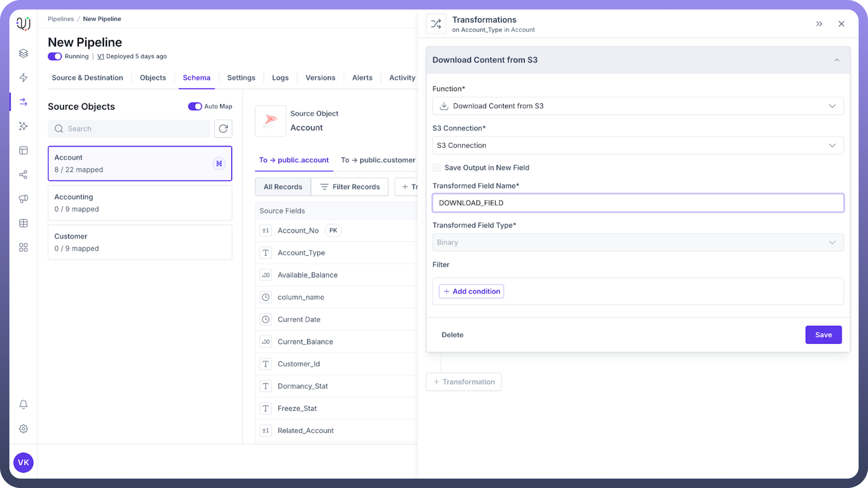Disable the Auto Map toggle
Viewport: 868px width, 488px height.
(195, 106)
